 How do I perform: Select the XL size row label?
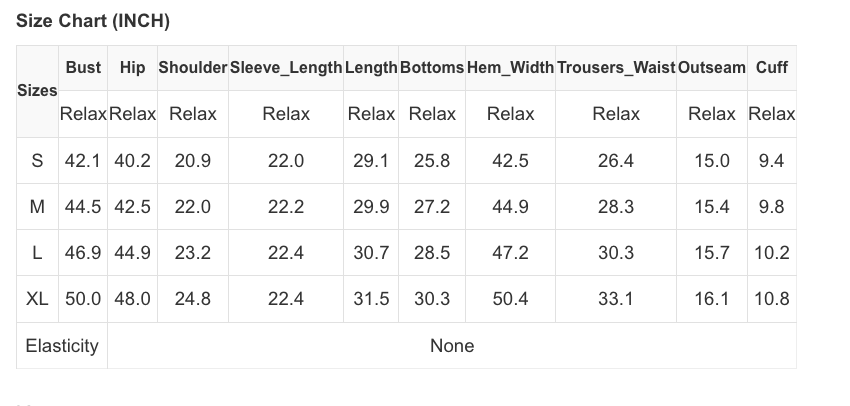tap(37, 299)
